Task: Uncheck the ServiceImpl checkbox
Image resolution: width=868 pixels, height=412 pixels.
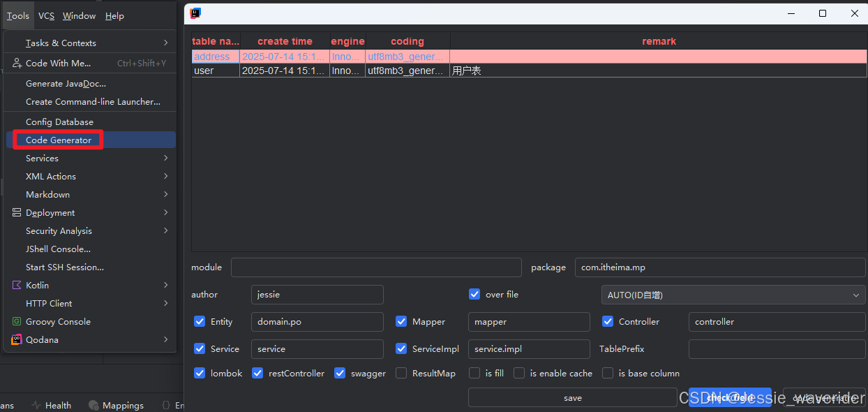Action: 401,348
